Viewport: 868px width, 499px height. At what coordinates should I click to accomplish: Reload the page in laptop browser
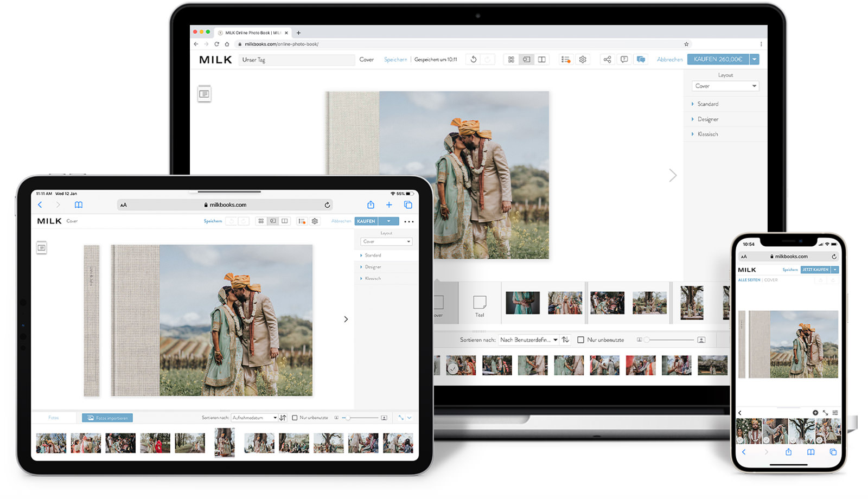(216, 44)
